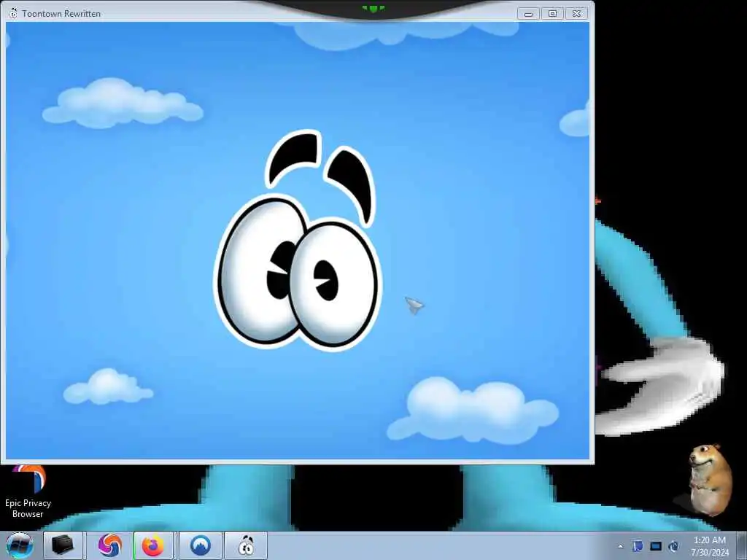Close the Toontown Rewritten window

click(576, 14)
